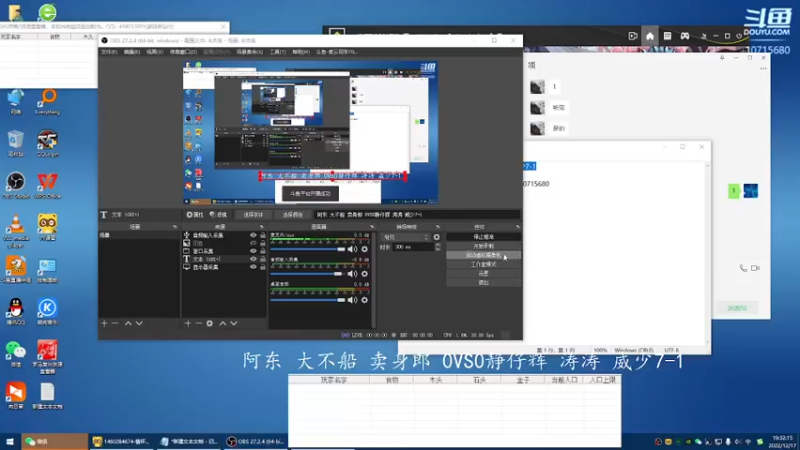The image size is (800, 450).
Task: Open the 腾讯QQ penguin desktop icon
Action: click(x=16, y=312)
